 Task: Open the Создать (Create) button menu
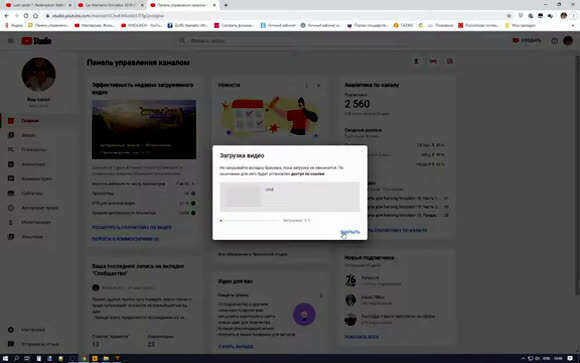coord(527,40)
